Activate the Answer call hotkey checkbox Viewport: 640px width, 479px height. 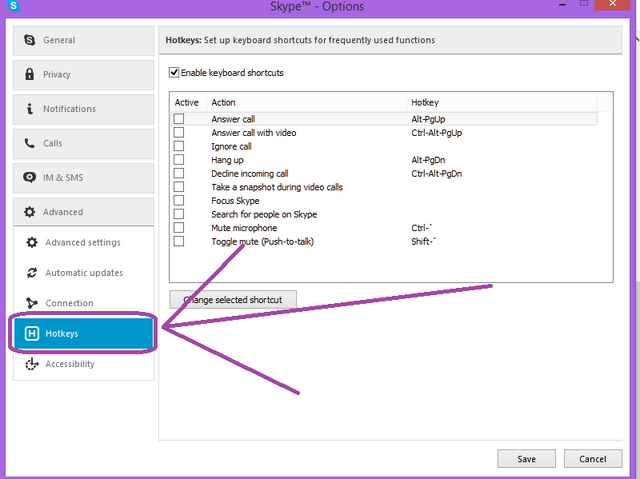[x=179, y=119]
